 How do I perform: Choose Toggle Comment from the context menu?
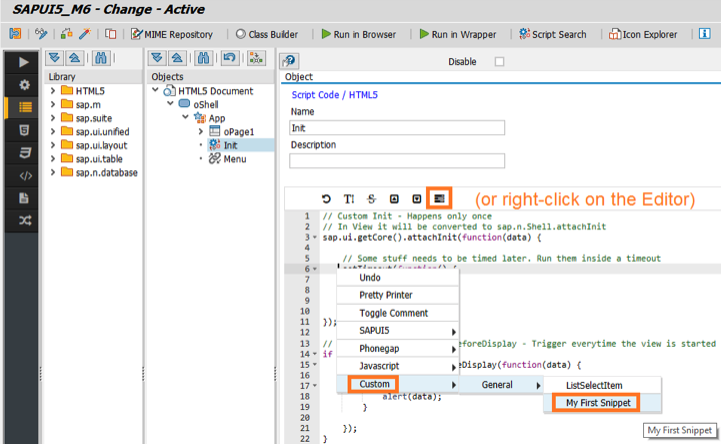tap(398, 313)
